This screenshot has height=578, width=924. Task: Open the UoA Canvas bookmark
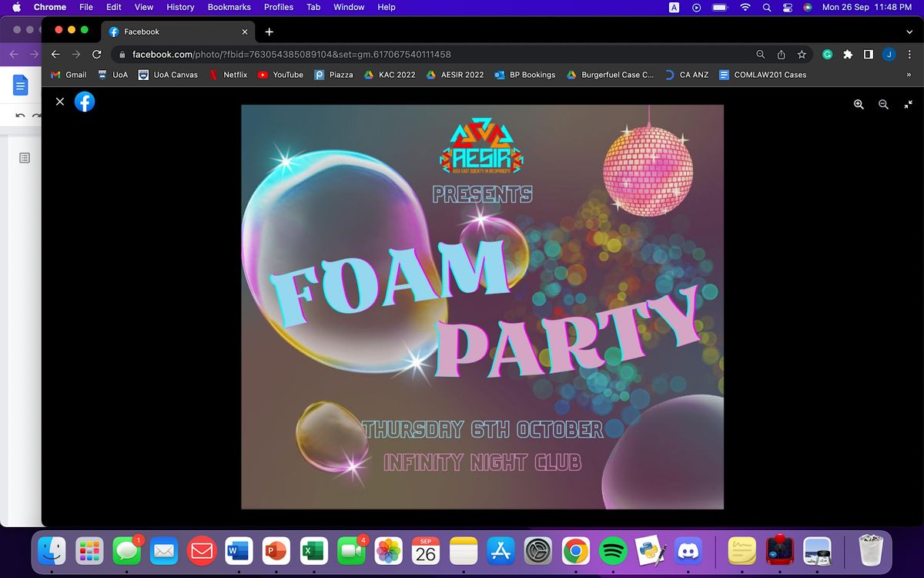[x=168, y=75]
